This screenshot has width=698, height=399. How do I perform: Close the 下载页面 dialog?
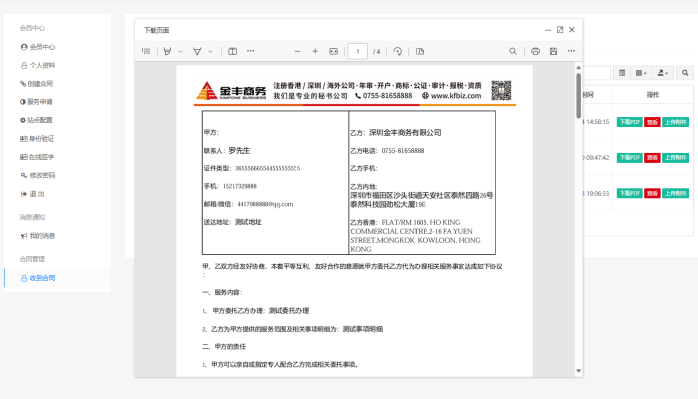click(572, 30)
